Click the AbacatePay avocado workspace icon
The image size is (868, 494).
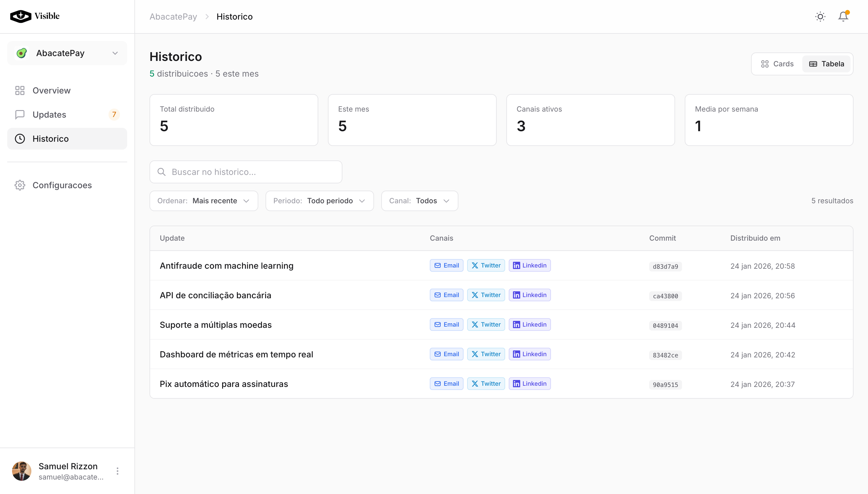(x=22, y=53)
